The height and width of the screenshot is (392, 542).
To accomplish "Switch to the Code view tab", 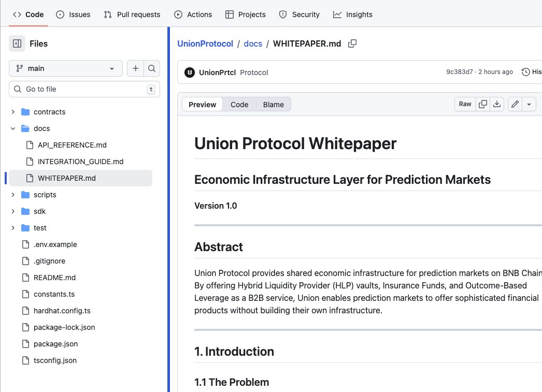I will (239, 104).
